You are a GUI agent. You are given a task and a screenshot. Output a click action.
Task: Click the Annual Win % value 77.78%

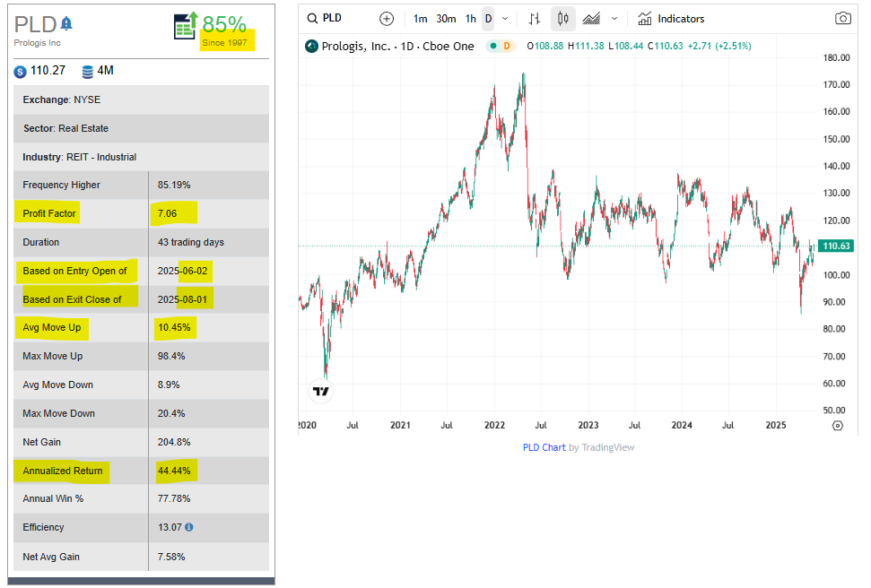pyautogui.click(x=174, y=498)
